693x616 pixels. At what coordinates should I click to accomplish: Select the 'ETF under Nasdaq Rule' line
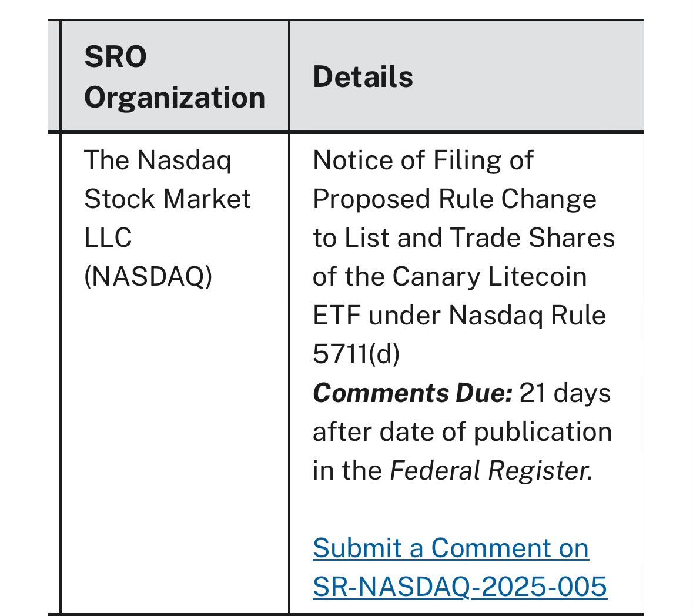pos(459,316)
